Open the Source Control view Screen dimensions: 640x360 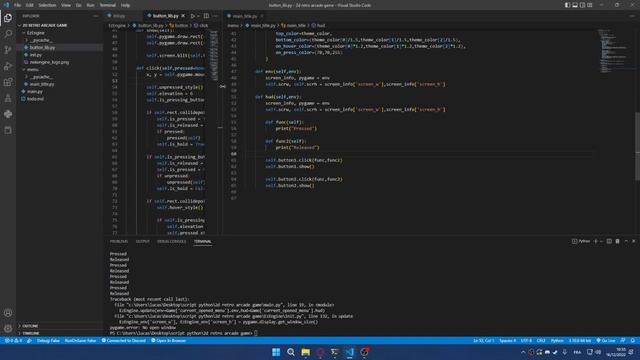(8, 50)
